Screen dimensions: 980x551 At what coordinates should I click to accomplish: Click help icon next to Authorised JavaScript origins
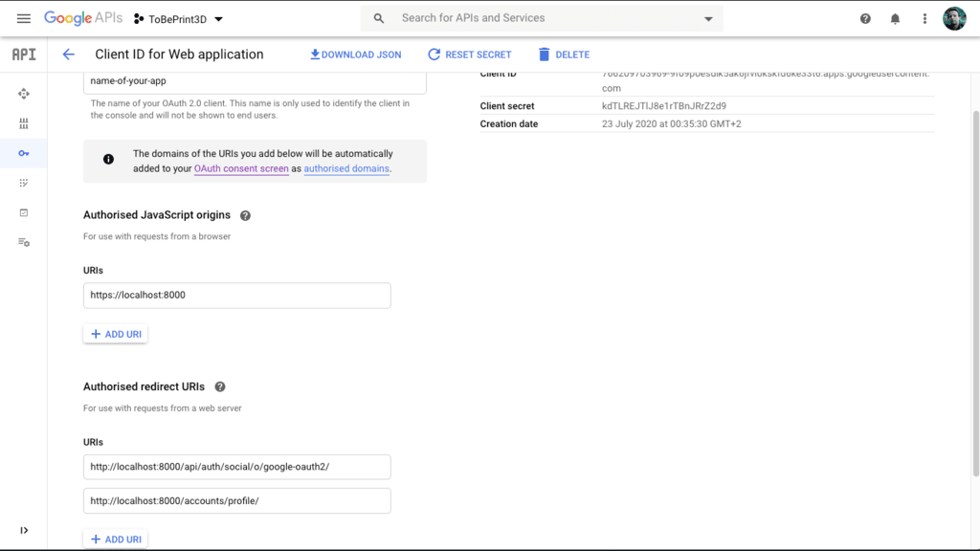tap(245, 216)
